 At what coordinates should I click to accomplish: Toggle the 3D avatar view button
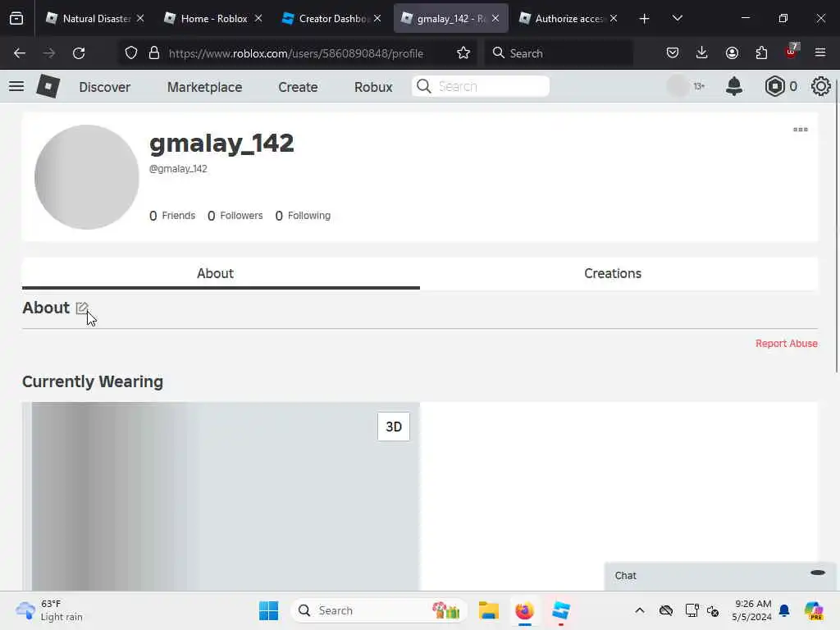tap(394, 427)
